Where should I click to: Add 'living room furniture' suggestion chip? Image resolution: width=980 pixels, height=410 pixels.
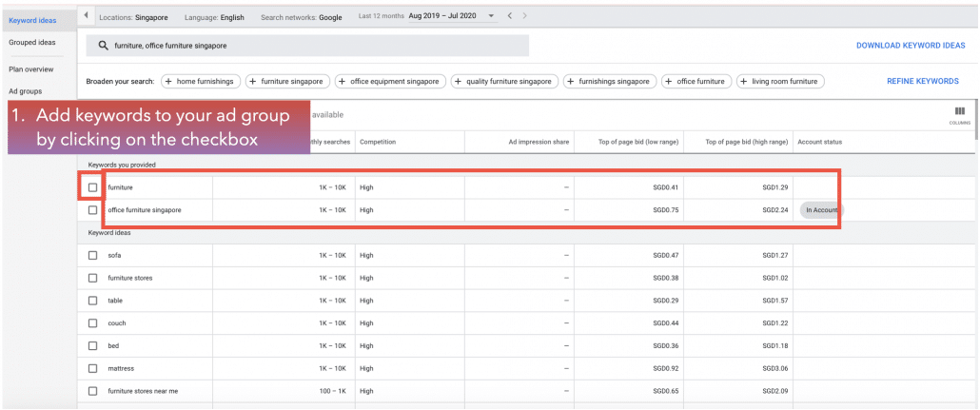tap(780, 81)
